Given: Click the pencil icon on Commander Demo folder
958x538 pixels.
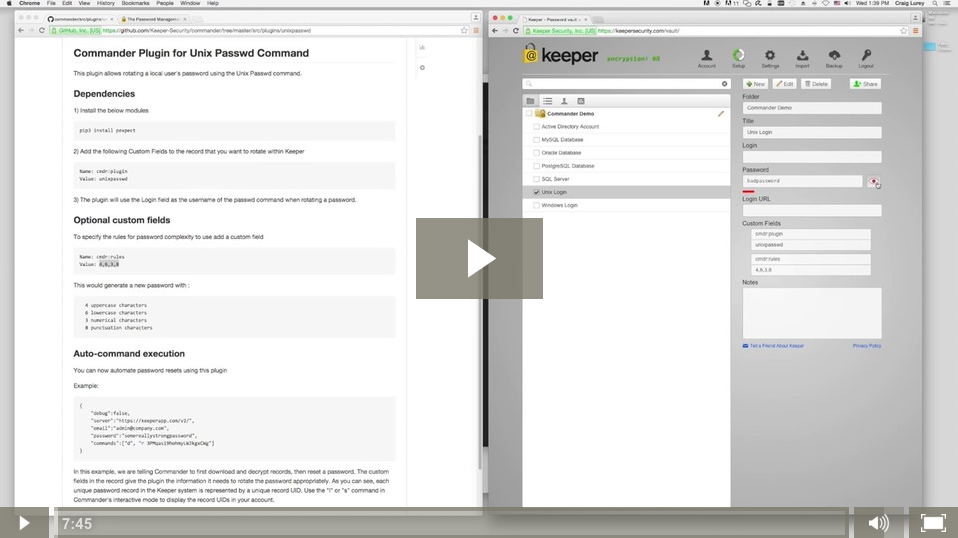Looking at the screenshot, I should [x=721, y=114].
